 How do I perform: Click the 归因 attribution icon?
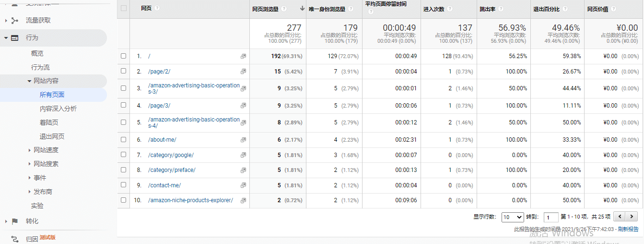[x=15, y=239]
